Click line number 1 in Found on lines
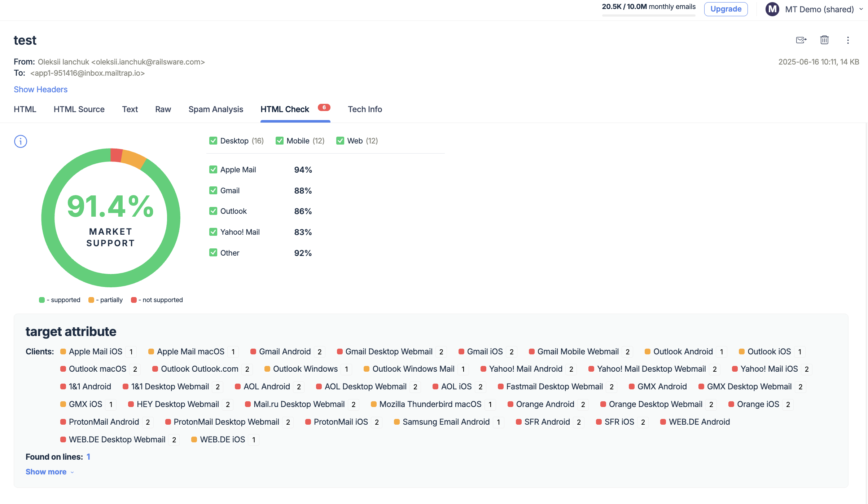 [89, 456]
